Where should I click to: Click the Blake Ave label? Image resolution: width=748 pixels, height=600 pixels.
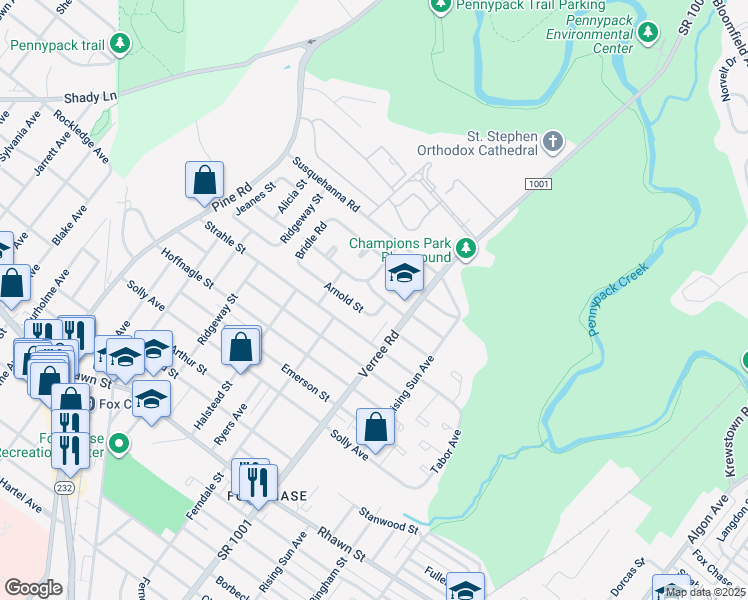[69, 226]
